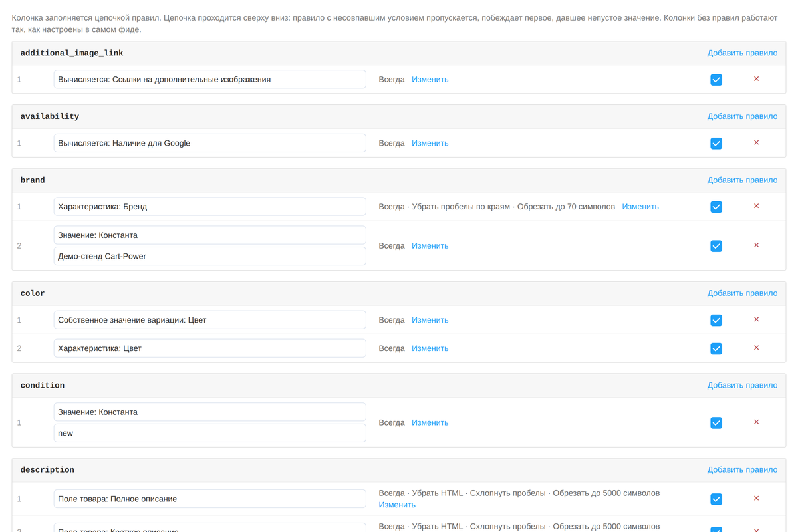
Task: Toggle checkbox for "Характеристика: Бренд" rule
Action: (716, 207)
